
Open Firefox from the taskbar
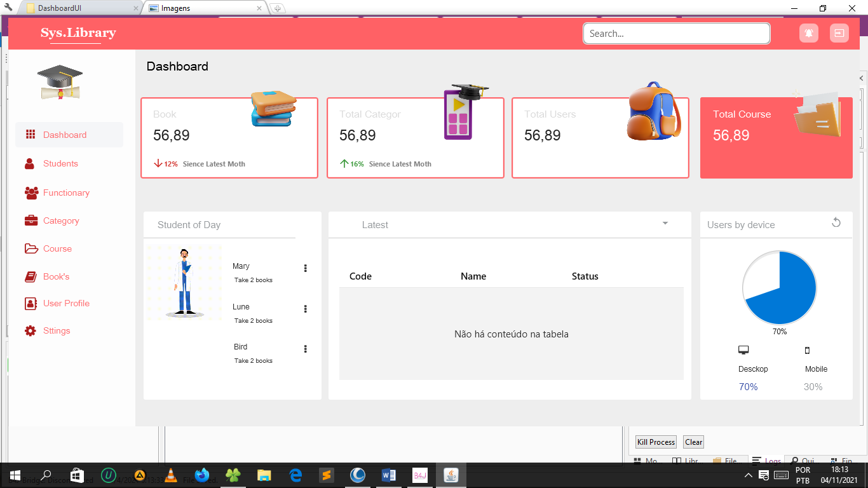tap(202, 475)
